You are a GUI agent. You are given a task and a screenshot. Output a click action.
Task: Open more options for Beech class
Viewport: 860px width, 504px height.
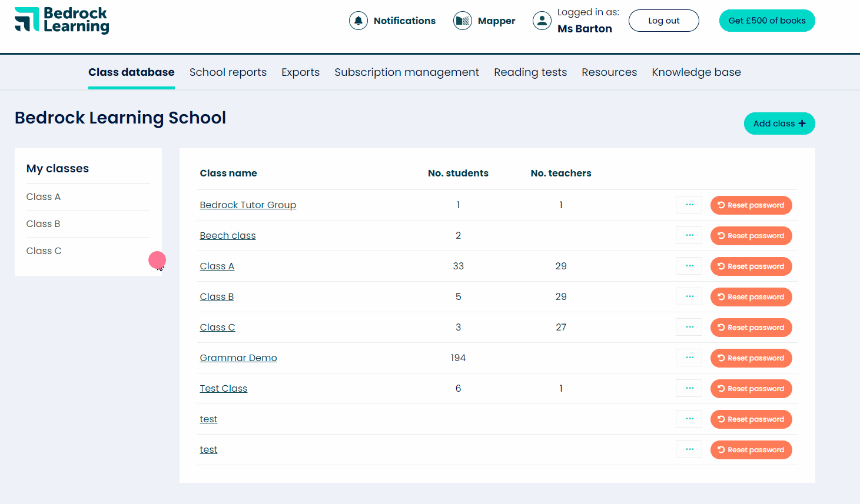[689, 235]
